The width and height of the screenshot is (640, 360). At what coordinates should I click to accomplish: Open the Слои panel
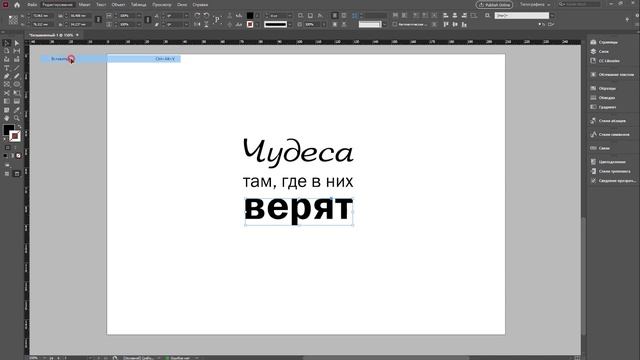pyautogui.click(x=599, y=51)
